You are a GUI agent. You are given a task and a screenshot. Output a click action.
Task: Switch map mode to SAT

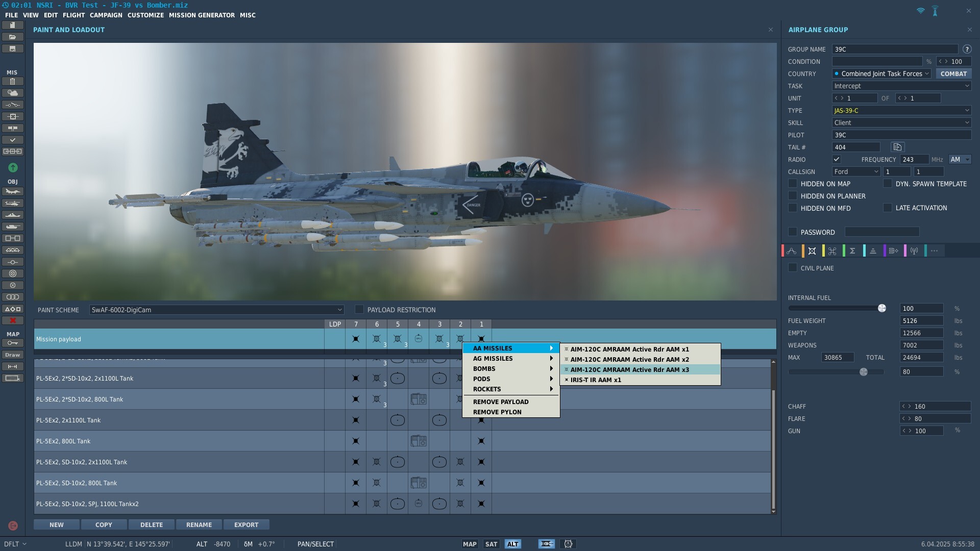coord(491,544)
